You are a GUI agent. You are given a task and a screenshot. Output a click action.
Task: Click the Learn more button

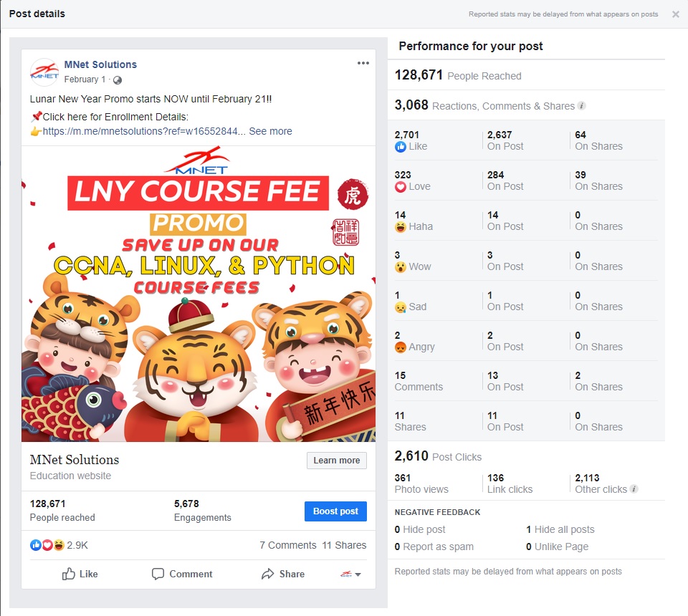pos(337,461)
